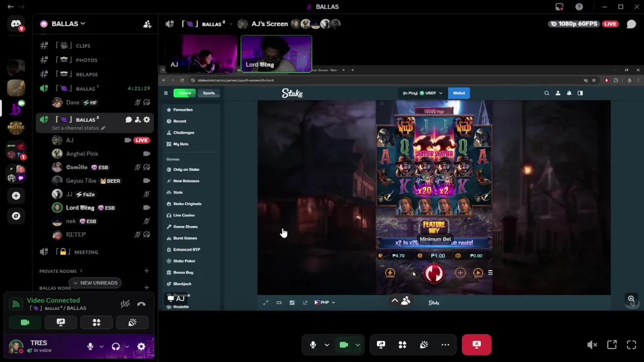Image resolution: width=644 pixels, height=362 pixels.
Task: Open more options ellipsis in call bar
Action: 445,345
